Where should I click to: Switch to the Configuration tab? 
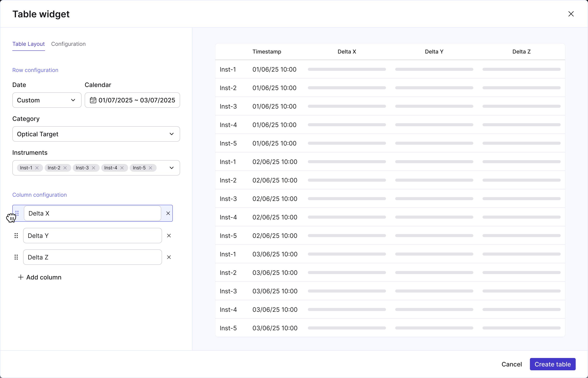pyautogui.click(x=68, y=44)
